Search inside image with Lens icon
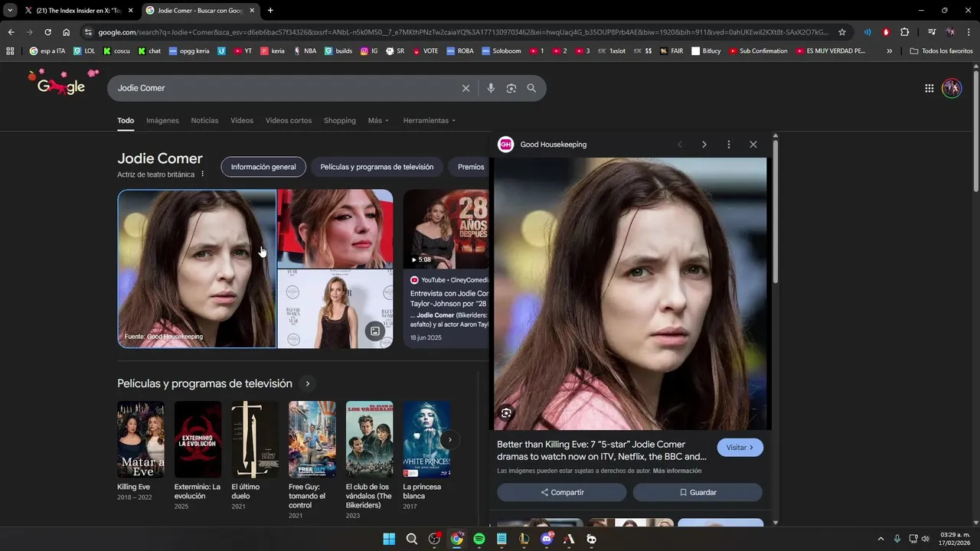 (x=506, y=413)
